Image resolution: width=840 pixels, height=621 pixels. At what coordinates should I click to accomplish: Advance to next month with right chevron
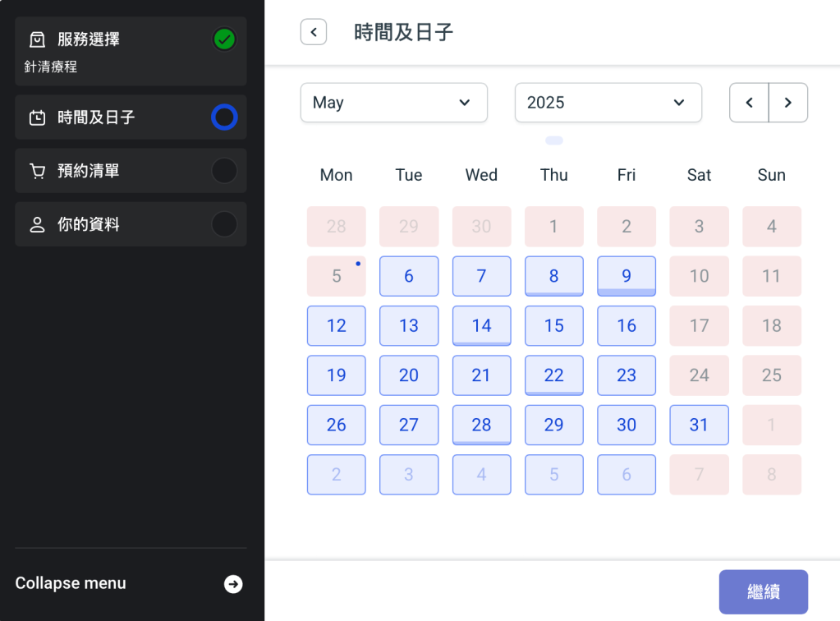pos(788,103)
